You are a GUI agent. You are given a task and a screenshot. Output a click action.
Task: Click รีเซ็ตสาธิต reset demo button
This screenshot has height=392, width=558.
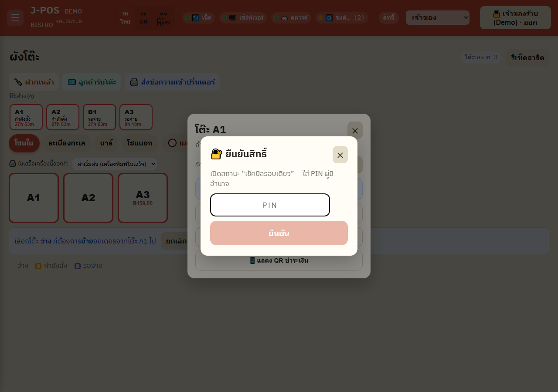coord(527,57)
